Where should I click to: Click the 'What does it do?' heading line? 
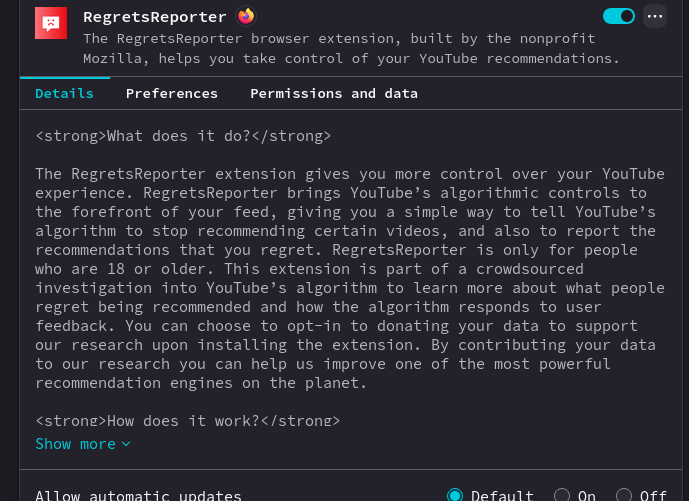(183, 135)
